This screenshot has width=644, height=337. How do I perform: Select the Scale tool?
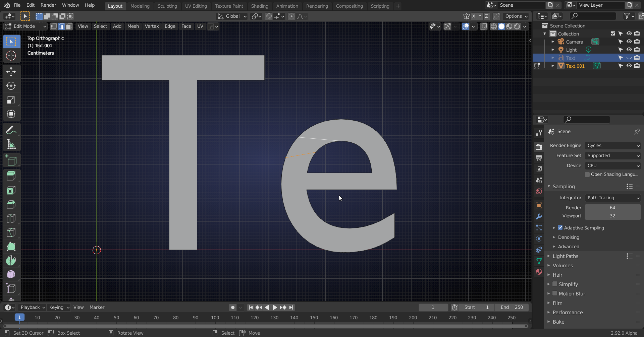tap(11, 100)
